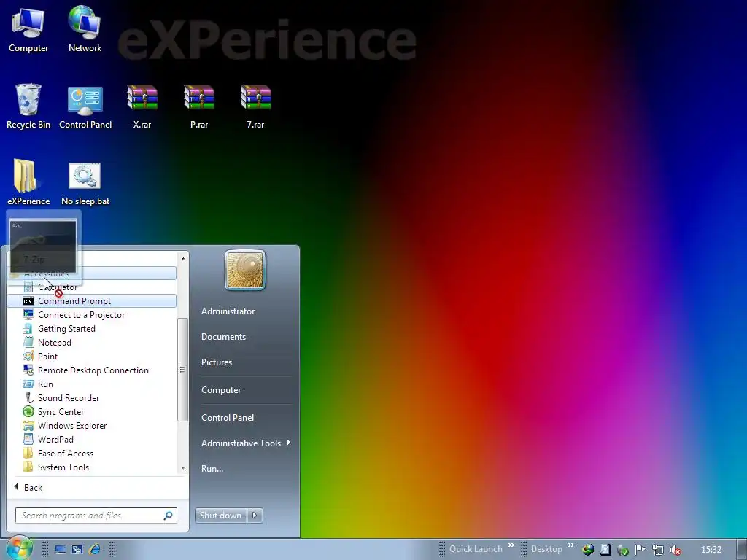
Task: Select the 7.rar archive
Action: [256, 106]
